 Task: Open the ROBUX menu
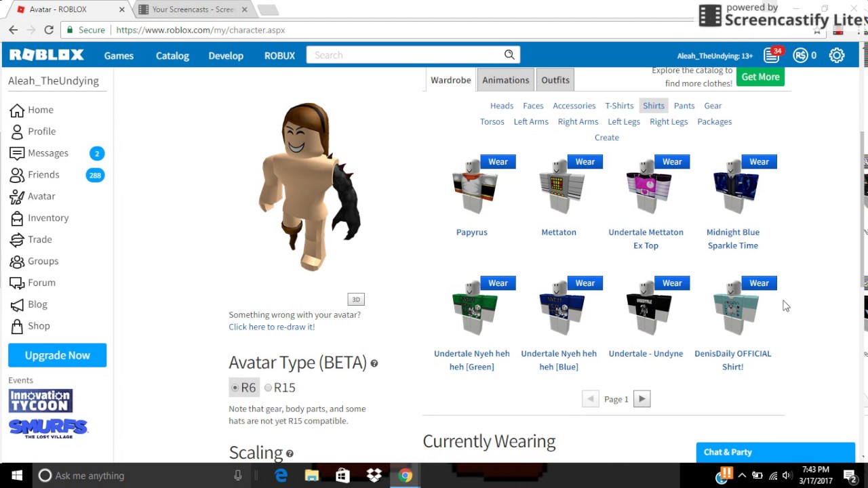(x=279, y=56)
